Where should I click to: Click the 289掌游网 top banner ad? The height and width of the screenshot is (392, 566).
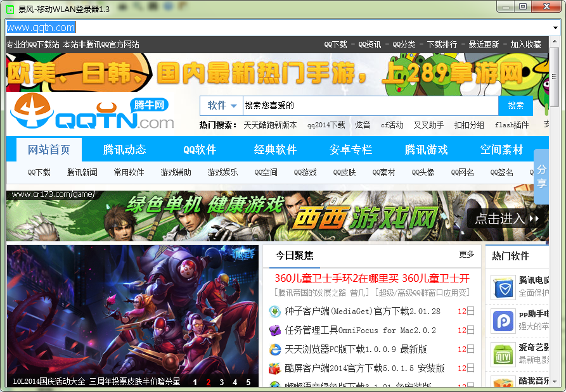(277, 72)
